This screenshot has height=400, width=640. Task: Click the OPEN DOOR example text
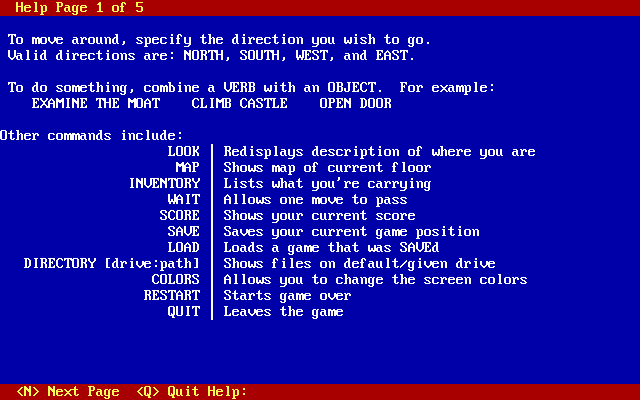(356, 103)
